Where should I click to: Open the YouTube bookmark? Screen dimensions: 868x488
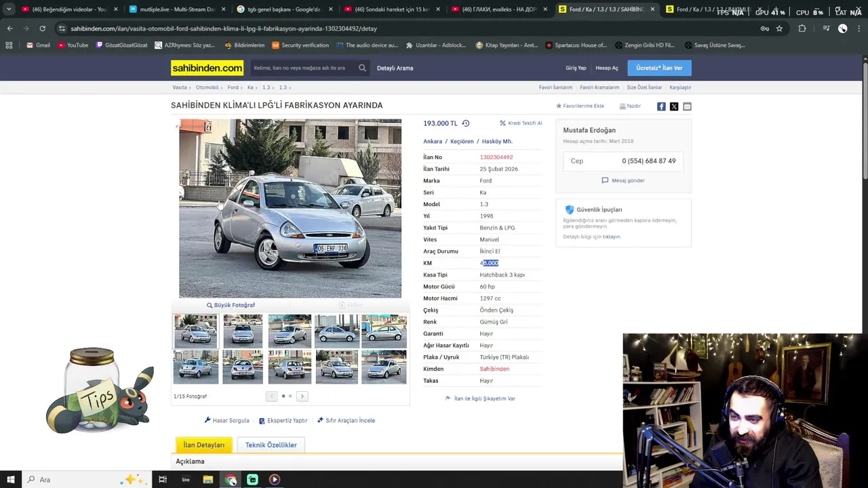tap(73, 45)
